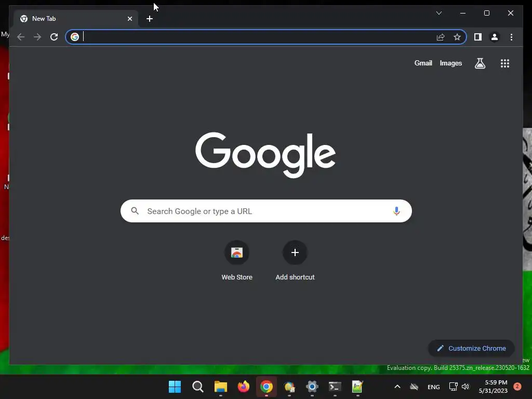Click the magnifier icon in search box
Viewport: 532px width, 399px height.
[135, 211]
